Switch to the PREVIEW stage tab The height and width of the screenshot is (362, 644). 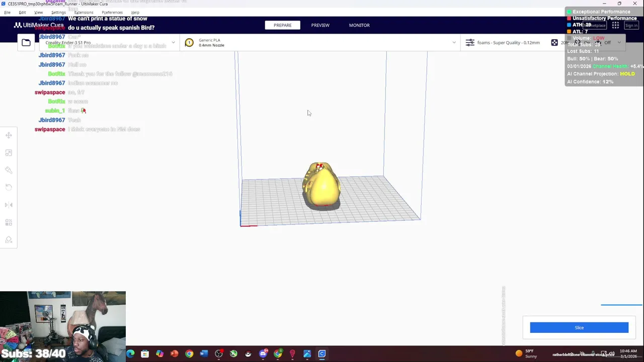(320, 25)
